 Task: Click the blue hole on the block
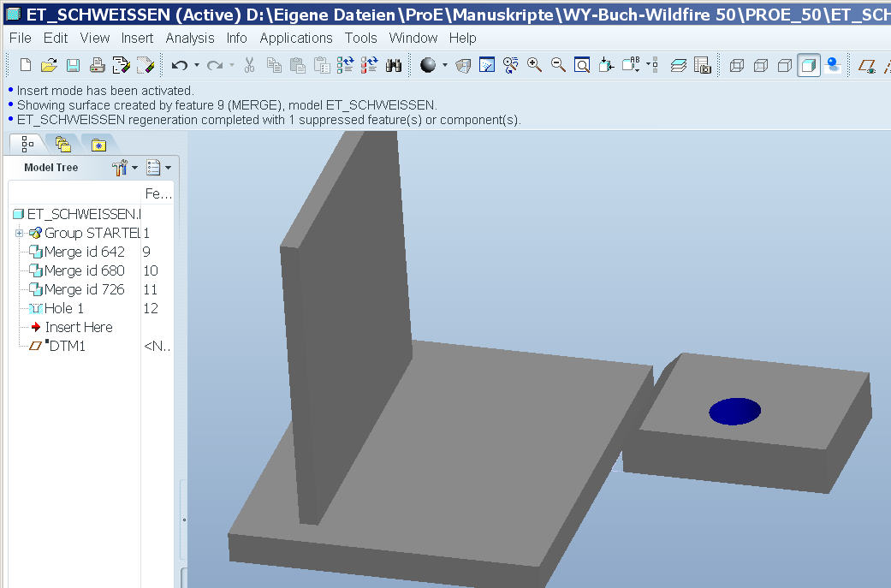point(734,412)
